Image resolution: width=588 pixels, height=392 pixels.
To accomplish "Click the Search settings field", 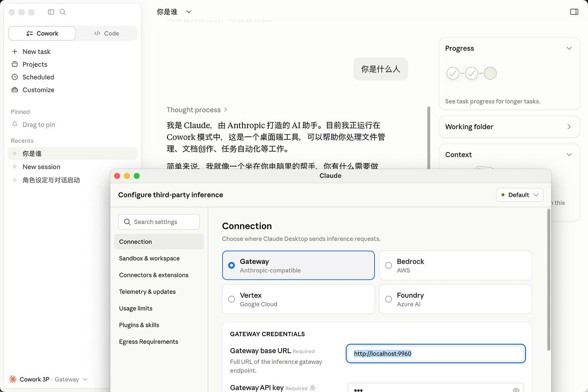I will pyautogui.click(x=159, y=222).
